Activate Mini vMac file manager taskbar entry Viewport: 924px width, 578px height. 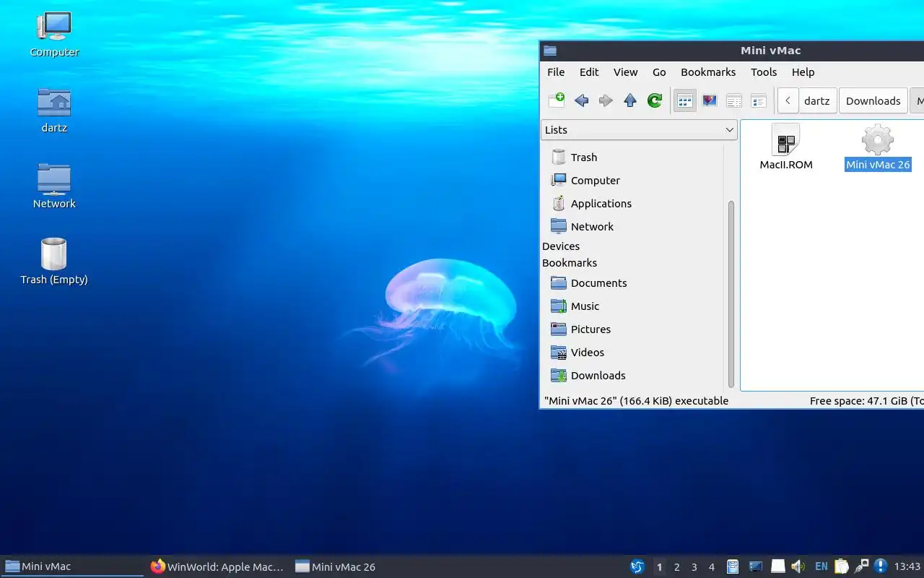(x=72, y=566)
